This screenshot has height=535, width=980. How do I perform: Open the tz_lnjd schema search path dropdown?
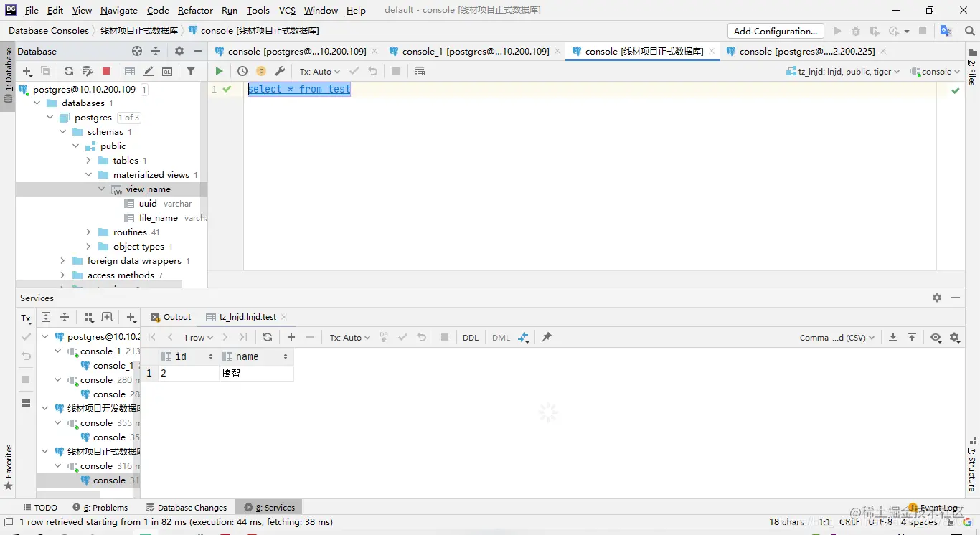pos(843,72)
